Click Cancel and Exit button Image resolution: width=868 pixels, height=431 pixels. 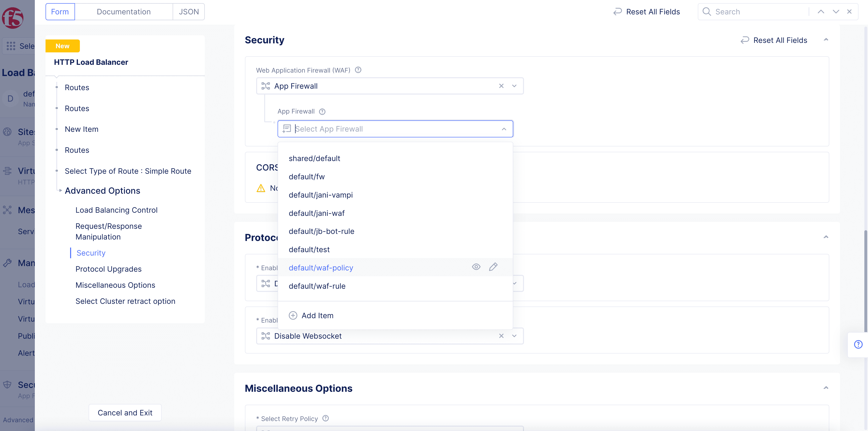[x=125, y=412]
